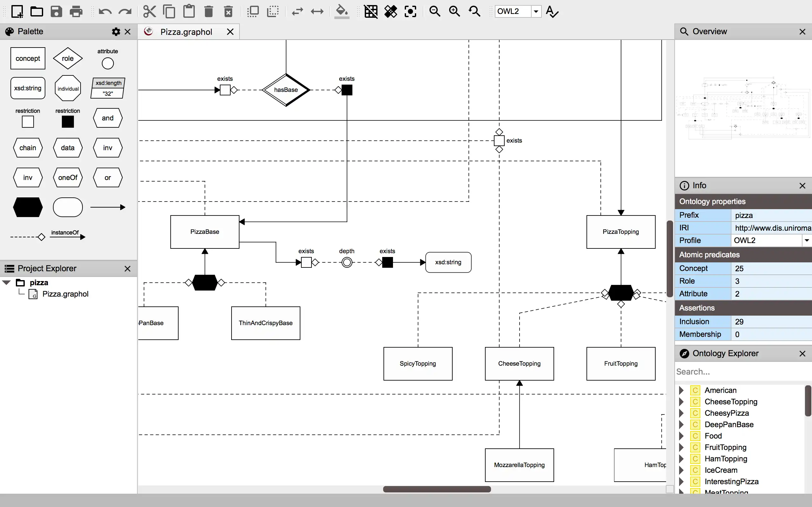Select the and conjunction tool

pyautogui.click(x=108, y=118)
